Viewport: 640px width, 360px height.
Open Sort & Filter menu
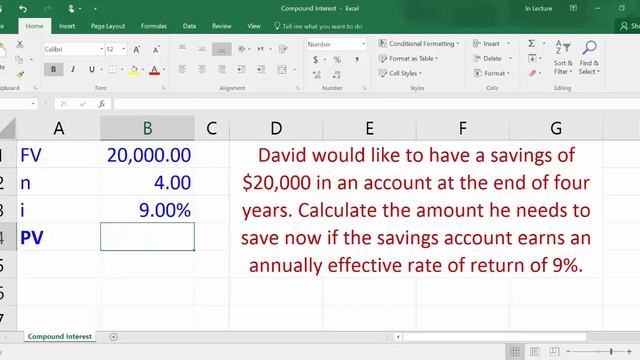point(563,58)
